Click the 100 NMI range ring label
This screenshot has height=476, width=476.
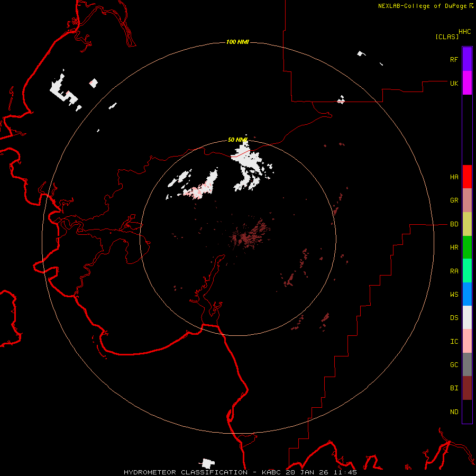tap(237, 42)
